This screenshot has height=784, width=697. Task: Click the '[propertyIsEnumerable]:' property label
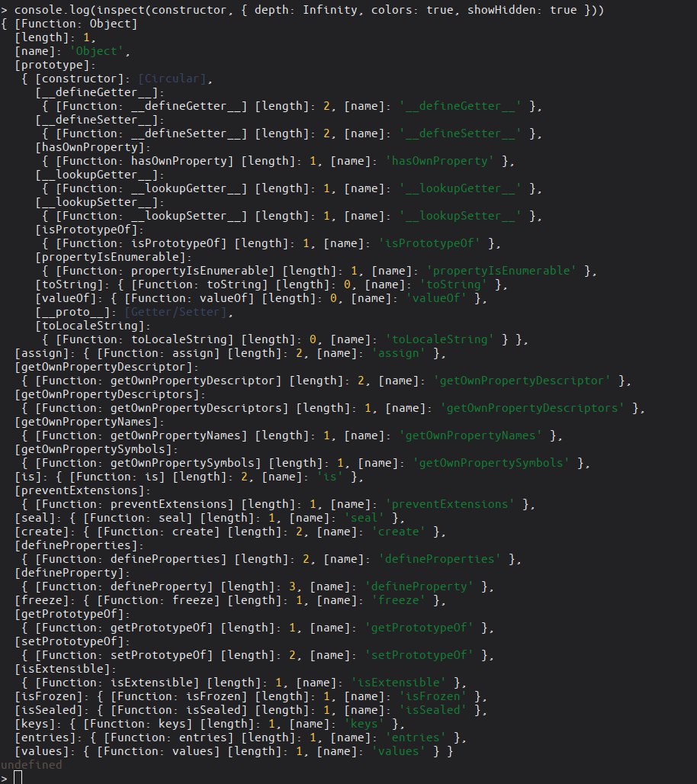point(113,257)
